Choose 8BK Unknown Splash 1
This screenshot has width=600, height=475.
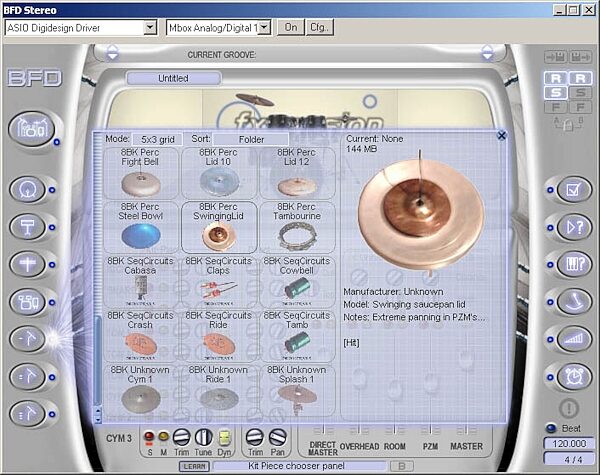297,390
